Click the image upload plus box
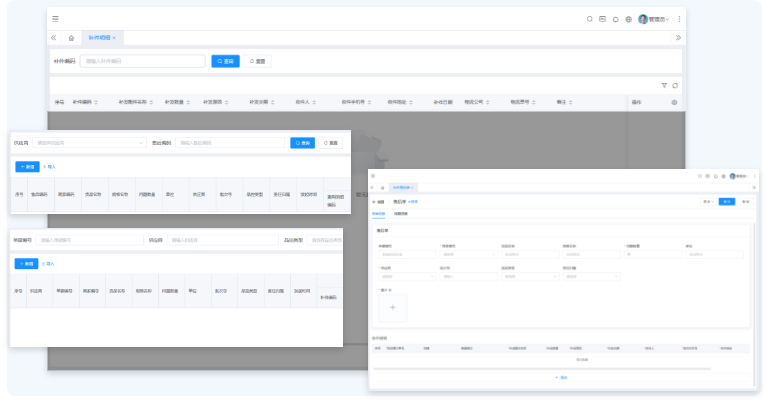The width and height of the screenshot is (768, 403). 391,306
